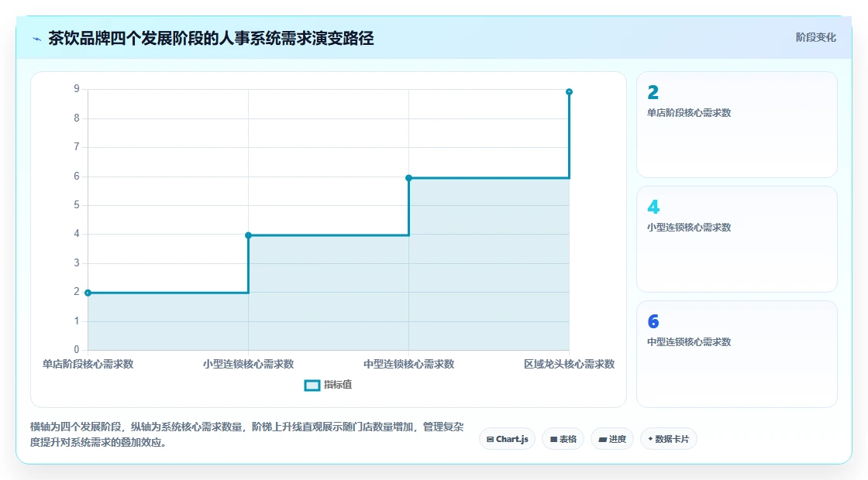Select the 数据卡片 tag
Viewport: 868px width, 480px height.
click(669, 439)
